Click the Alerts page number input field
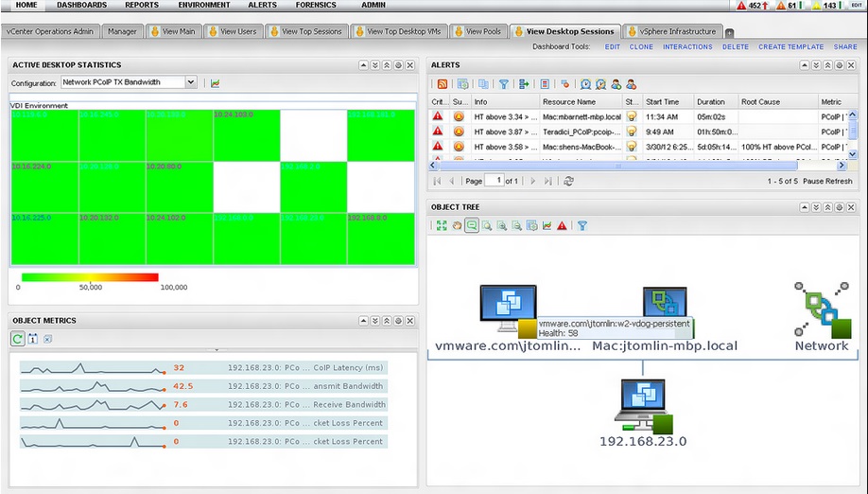The image size is (868, 494). (x=494, y=181)
